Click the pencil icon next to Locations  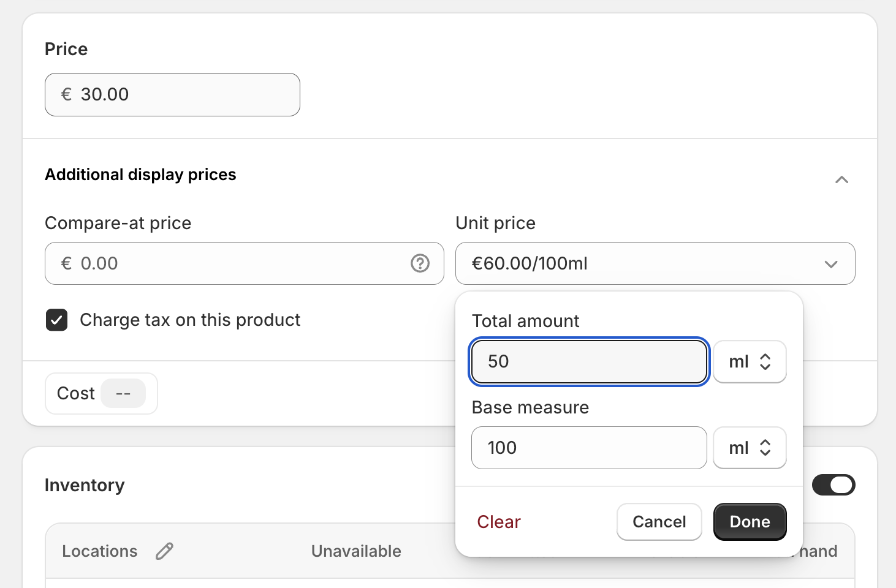164,551
